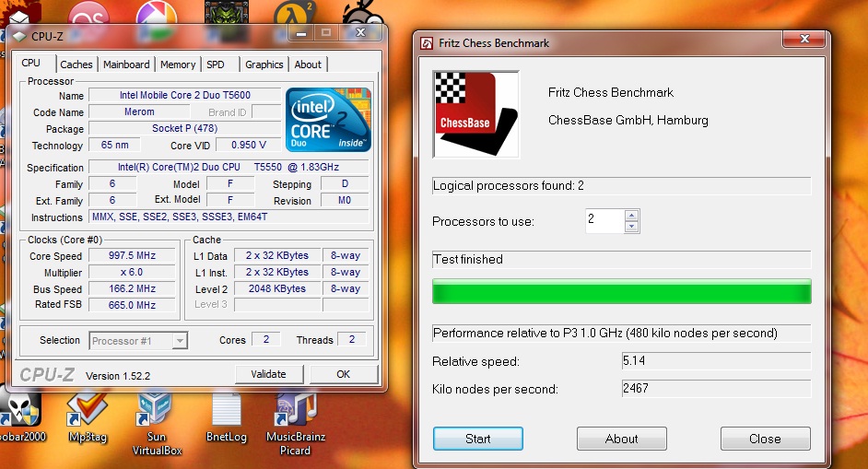Close the CPU-Z window
The image size is (868, 469).
click(x=360, y=32)
